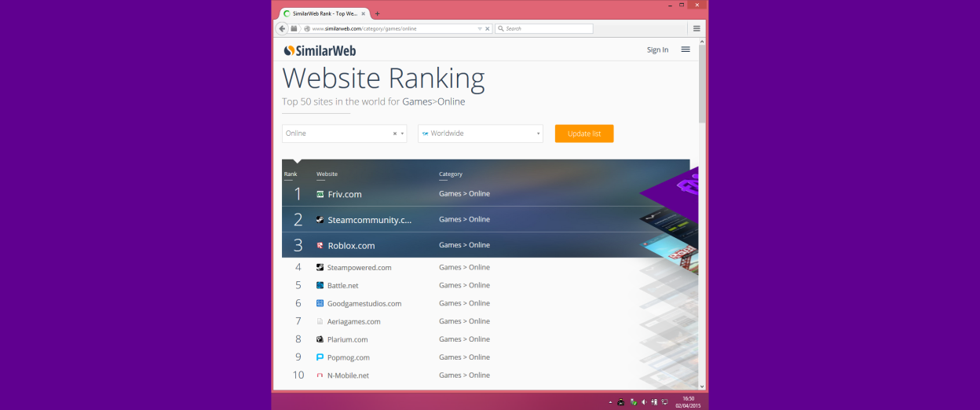Screen dimensions: 980x410
Task: Click the Roblox.com favicon
Action: (x=320, y=245)
